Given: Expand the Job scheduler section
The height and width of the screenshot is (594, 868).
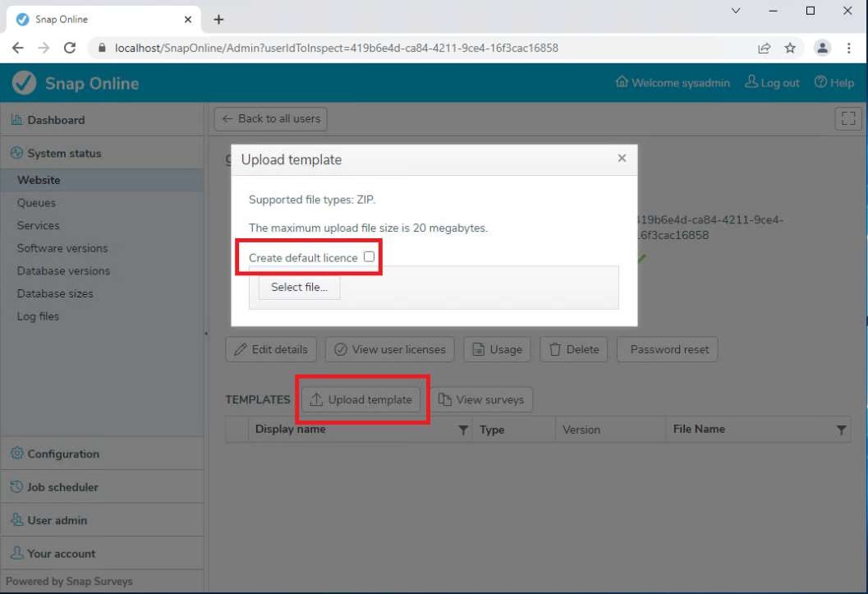Looking at the screenshot, I should 62,487.
